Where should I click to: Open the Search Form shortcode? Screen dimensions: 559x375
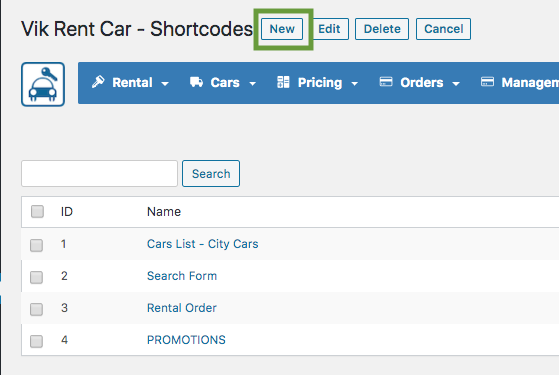click(182, 276)
